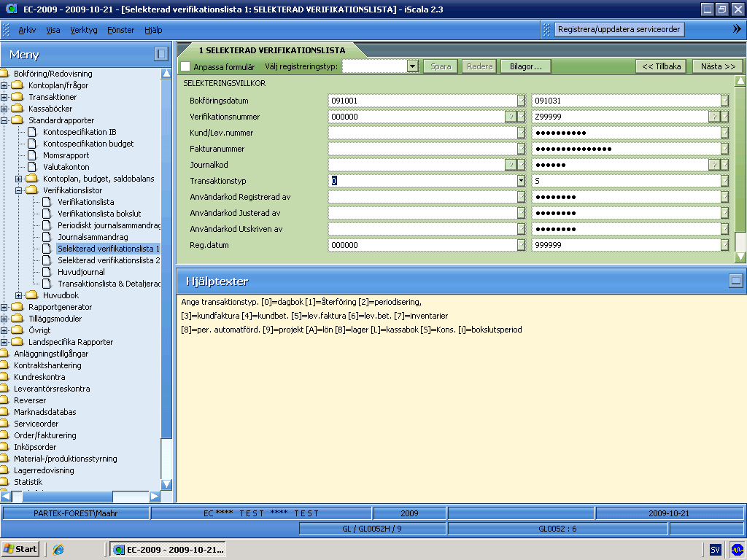
Task: Click the toolbar grip handle left of Arkiv
Action: click(x=6, y=29)
